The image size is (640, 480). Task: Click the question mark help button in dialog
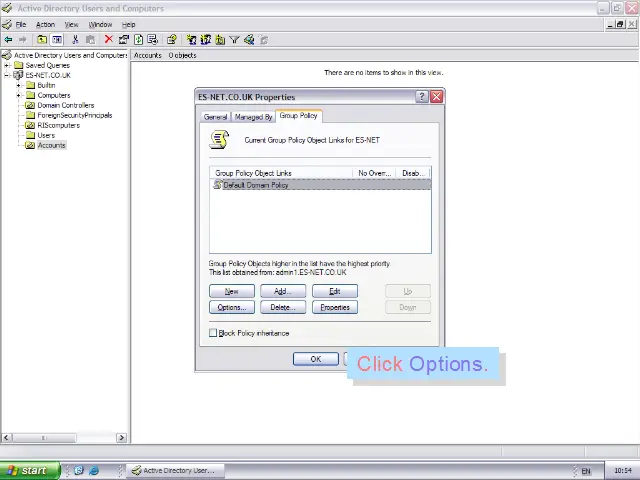click(422, 97)
